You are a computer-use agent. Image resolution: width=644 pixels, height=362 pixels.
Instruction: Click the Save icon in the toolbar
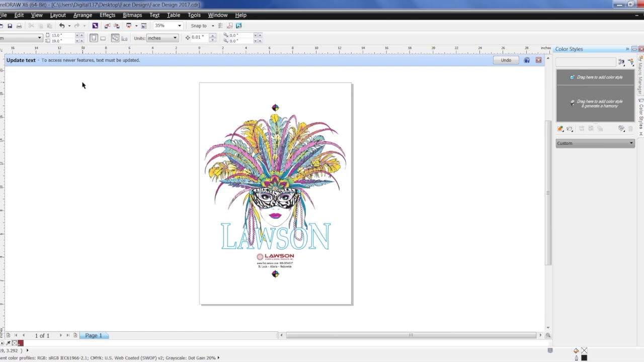tap(10, 26)
